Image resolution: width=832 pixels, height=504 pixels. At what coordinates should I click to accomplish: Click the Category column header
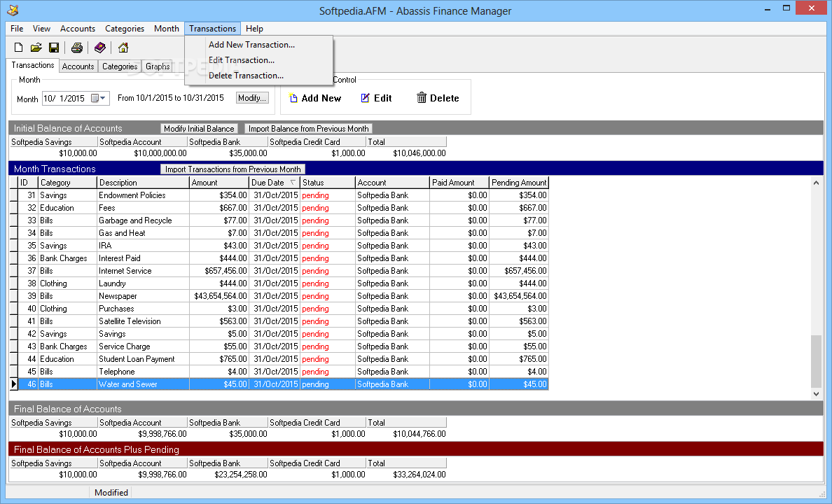tap(68, 183)
